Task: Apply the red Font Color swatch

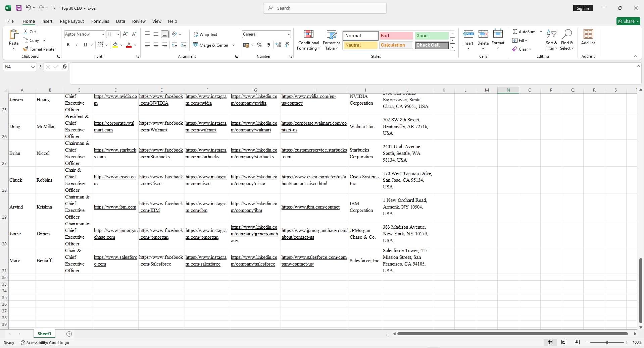Action: [x=129, y=45]
